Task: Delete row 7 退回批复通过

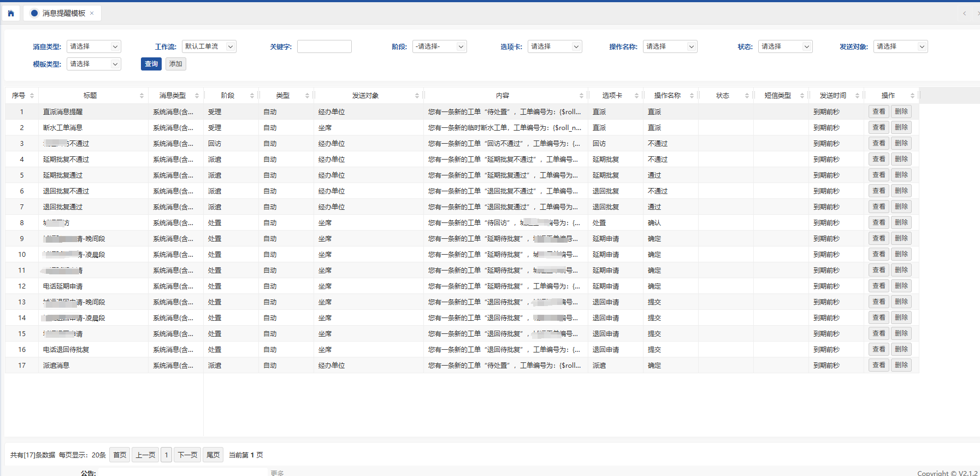Action: click(901, 207)
